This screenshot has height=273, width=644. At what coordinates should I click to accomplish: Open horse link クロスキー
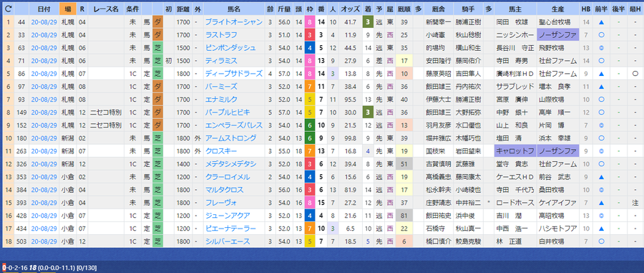[221, 151]
